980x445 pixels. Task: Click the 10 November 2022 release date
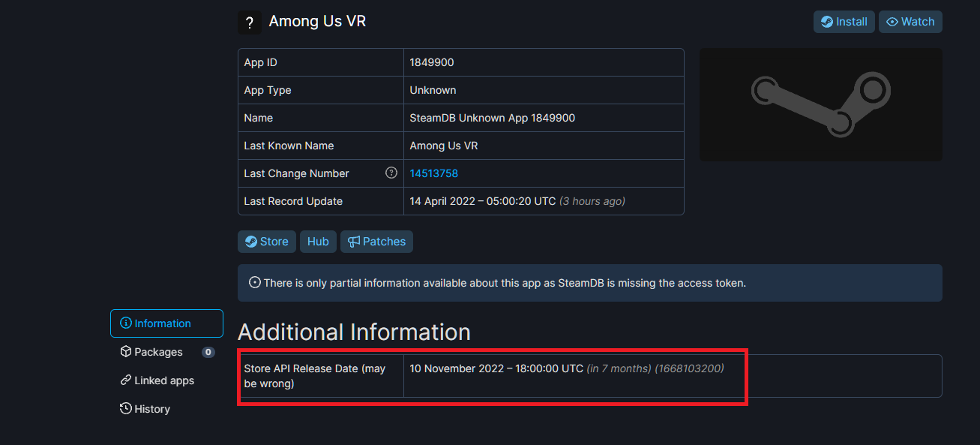(x=496, y=368)
